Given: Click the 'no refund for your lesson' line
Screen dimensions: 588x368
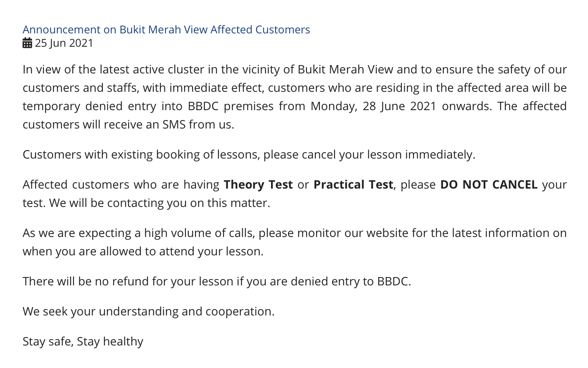Looking at the screenshot, I should 217,281.
